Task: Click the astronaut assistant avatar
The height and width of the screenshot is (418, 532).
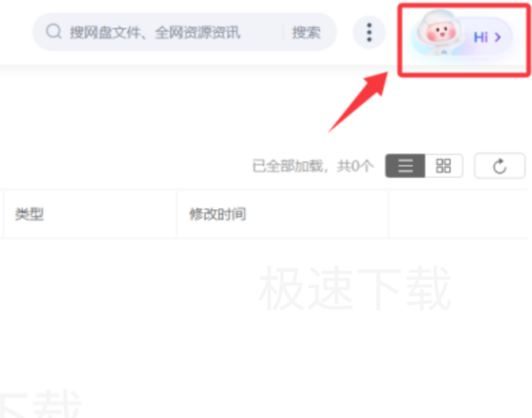Action: pos(439,32)
